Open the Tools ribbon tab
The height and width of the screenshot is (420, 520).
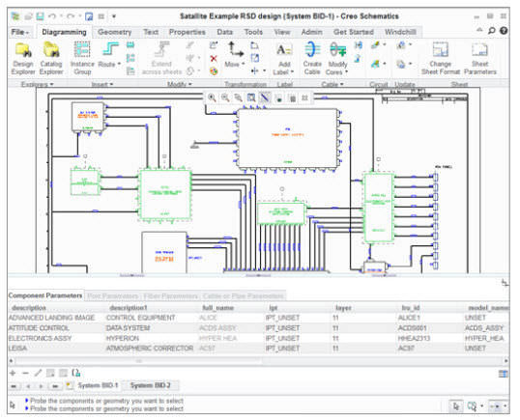click(x=253, y=32)
